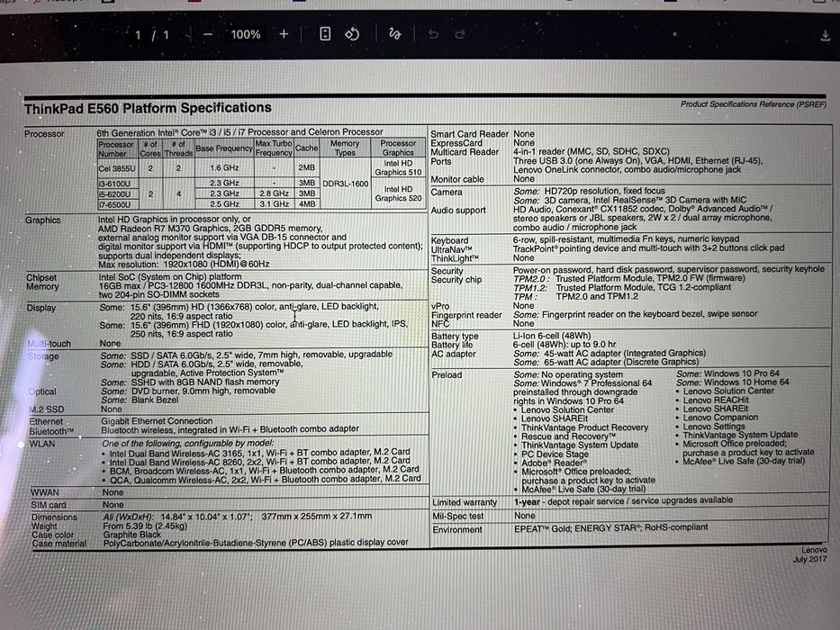Click the Max Turbo Frequency column header

[274, 148]
